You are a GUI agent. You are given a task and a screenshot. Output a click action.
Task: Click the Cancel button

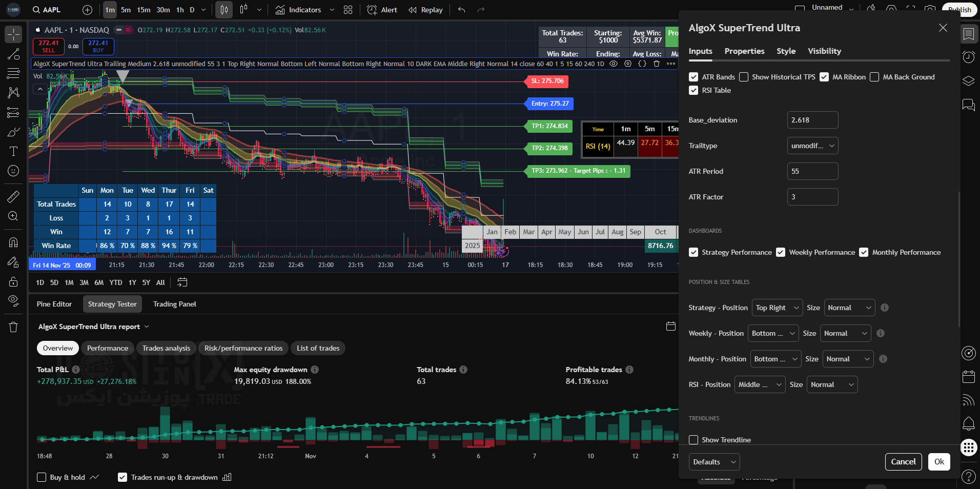coord(903,462)
